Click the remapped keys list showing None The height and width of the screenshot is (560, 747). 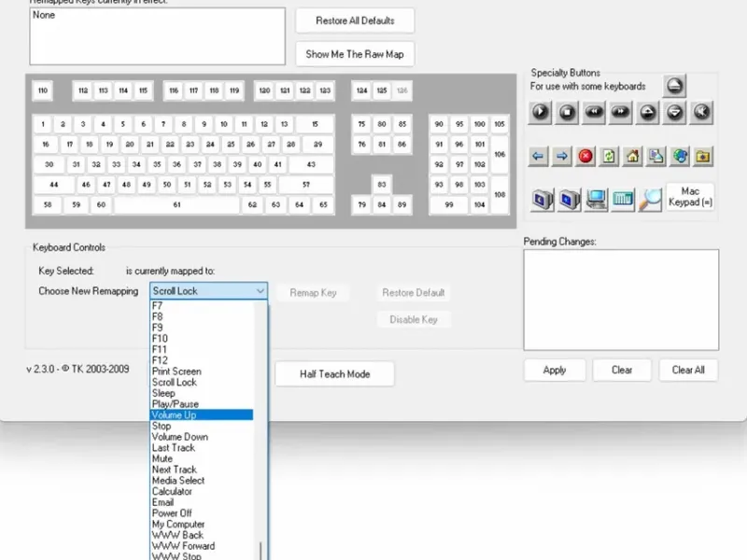[x=157, y=36]
